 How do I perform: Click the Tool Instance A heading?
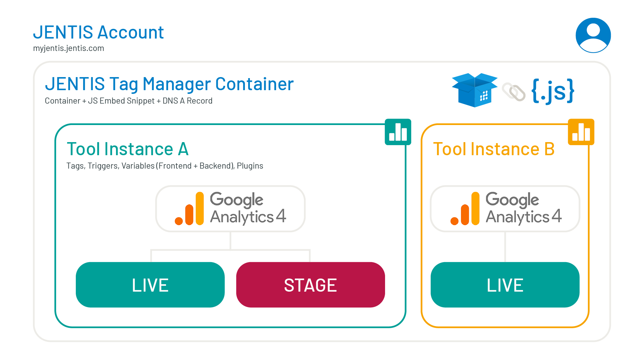coord(127,149)
